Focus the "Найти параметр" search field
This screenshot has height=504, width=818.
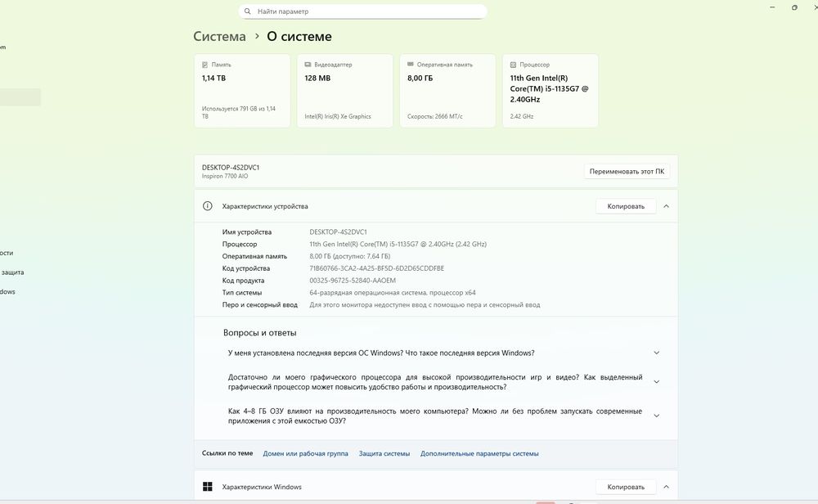pyautogui.click(x=362, y=11)
